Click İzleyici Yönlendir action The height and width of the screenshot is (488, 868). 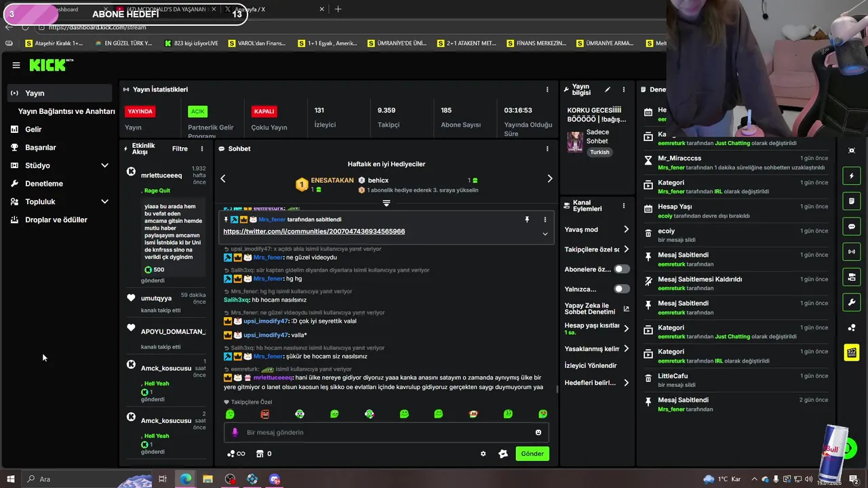tap(591, 365)
